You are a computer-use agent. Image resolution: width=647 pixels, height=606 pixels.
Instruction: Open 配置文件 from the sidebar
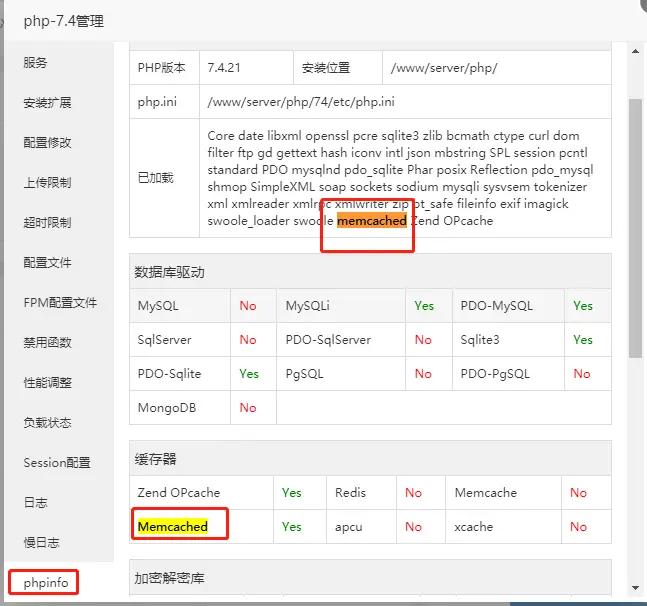[47, 262]
